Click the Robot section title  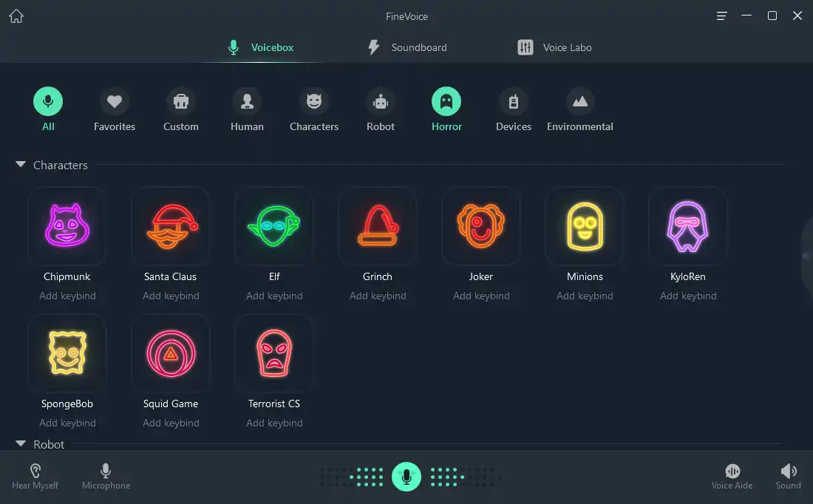tap(49, 444)
